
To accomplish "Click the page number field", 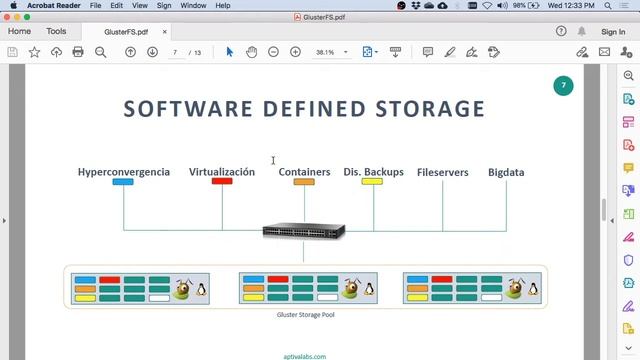I will click(176, 53).
